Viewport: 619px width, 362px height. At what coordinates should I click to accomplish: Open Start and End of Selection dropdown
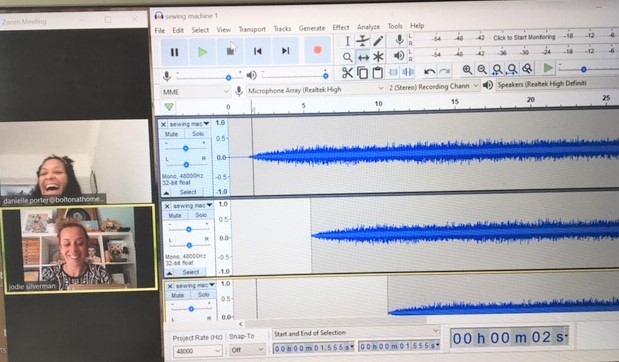pos(356,333)
